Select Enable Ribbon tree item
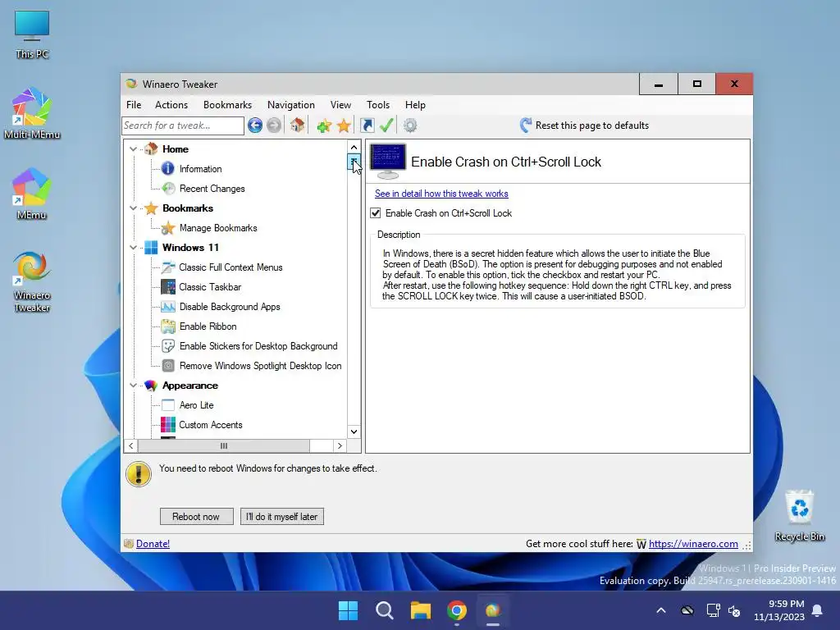This screenshot has width=840, height=630. click(x=208, y=326)
